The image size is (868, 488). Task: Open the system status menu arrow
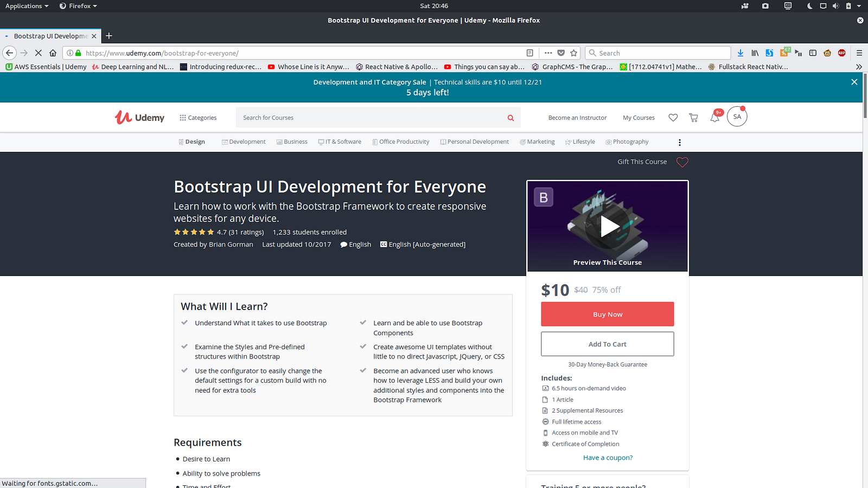coord(859,6)
